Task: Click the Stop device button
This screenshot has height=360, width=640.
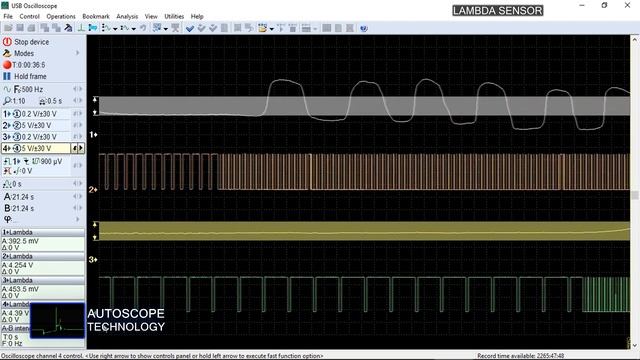Action: tap(26, 42)
